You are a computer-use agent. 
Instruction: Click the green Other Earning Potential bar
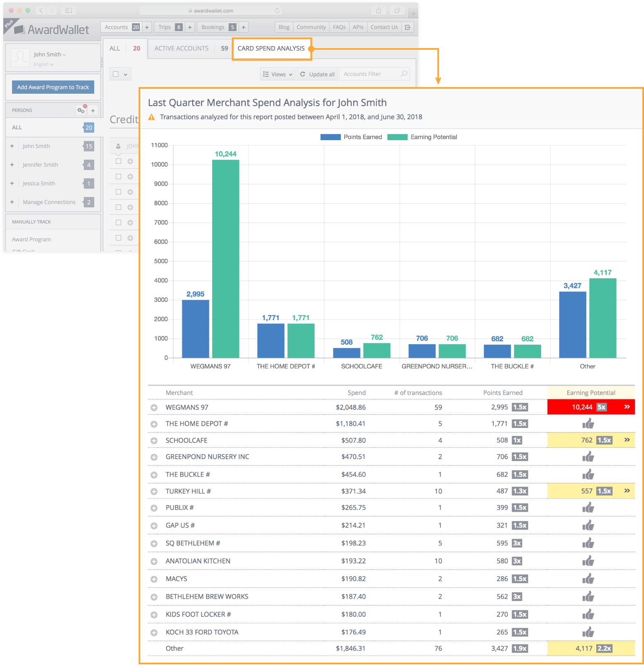coord(603,318)
